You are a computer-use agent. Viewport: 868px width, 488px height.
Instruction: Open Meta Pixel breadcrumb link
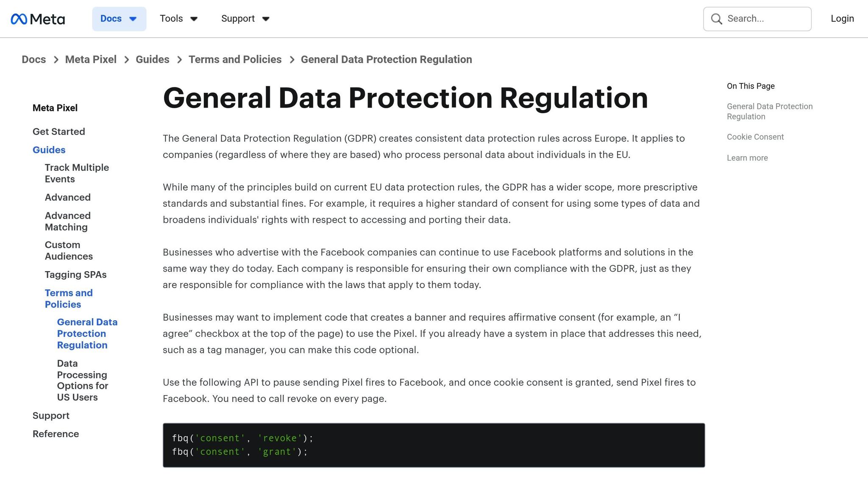coord(91,59)
